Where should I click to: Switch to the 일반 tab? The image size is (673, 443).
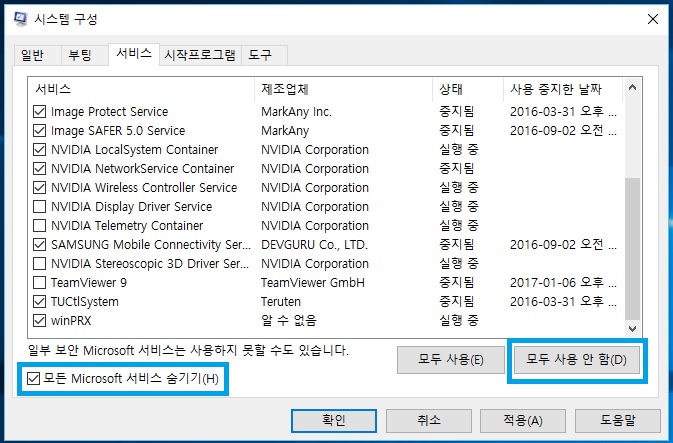tap(33, 54)
